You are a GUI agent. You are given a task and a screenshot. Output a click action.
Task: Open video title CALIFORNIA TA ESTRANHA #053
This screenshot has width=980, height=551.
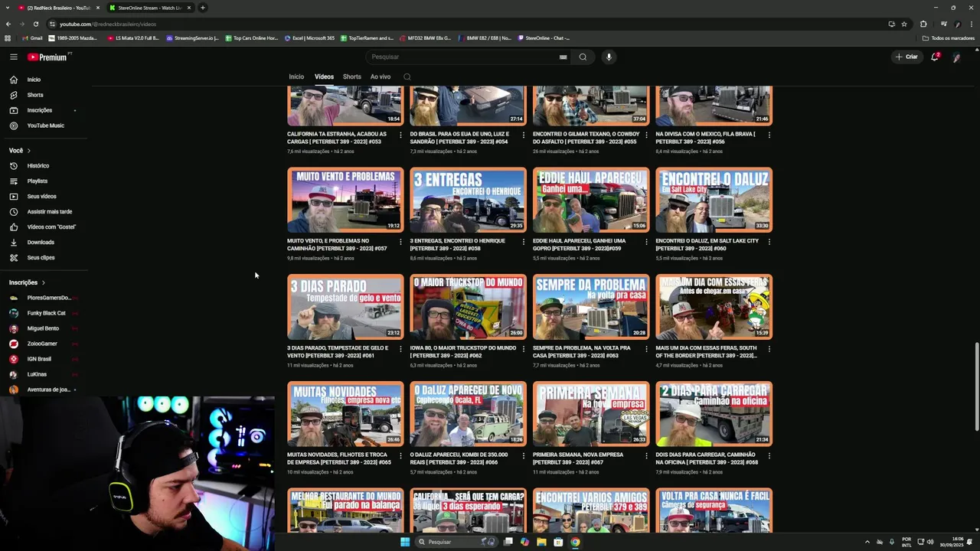coord(337,137)
